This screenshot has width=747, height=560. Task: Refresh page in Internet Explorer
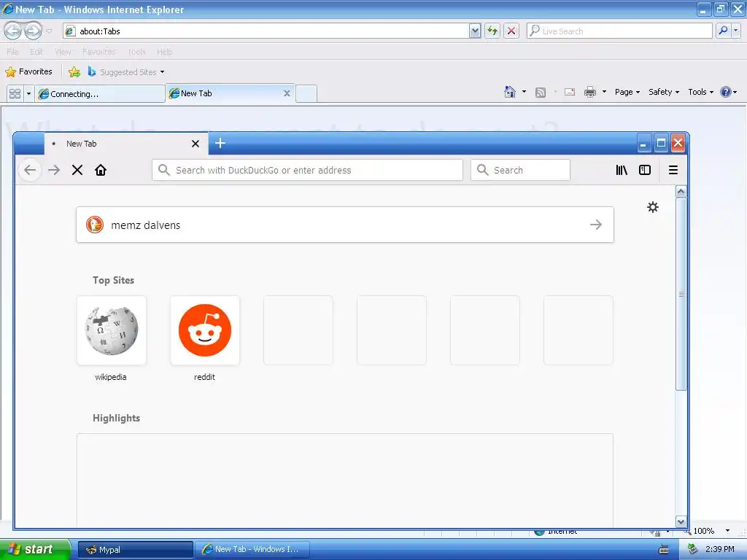click(x=492, y=31)
